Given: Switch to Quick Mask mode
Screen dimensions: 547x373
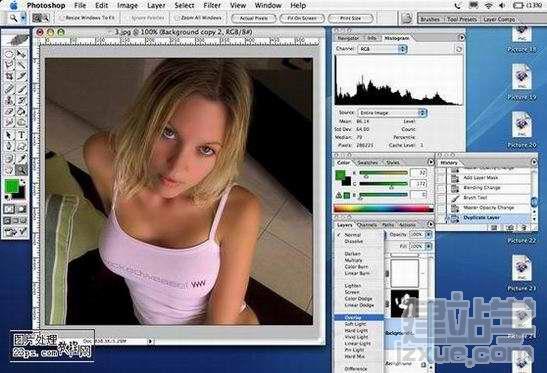Looking at the screenshot, I should [22, 209].
